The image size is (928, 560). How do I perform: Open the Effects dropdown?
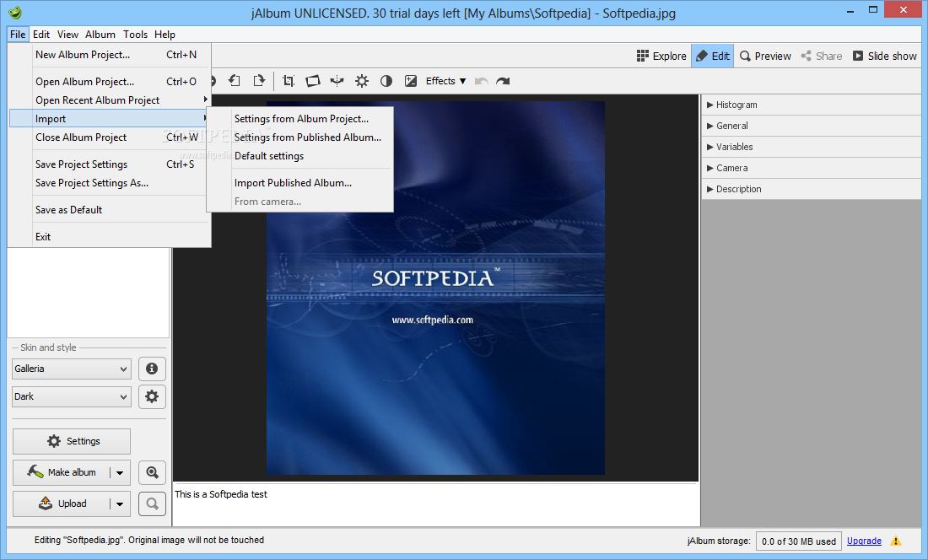[445, 81]
